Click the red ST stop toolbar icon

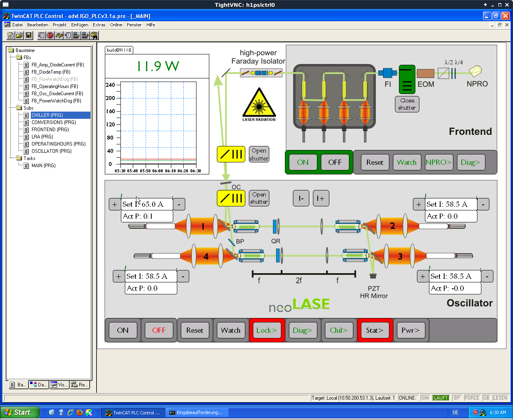click(50, 36)
